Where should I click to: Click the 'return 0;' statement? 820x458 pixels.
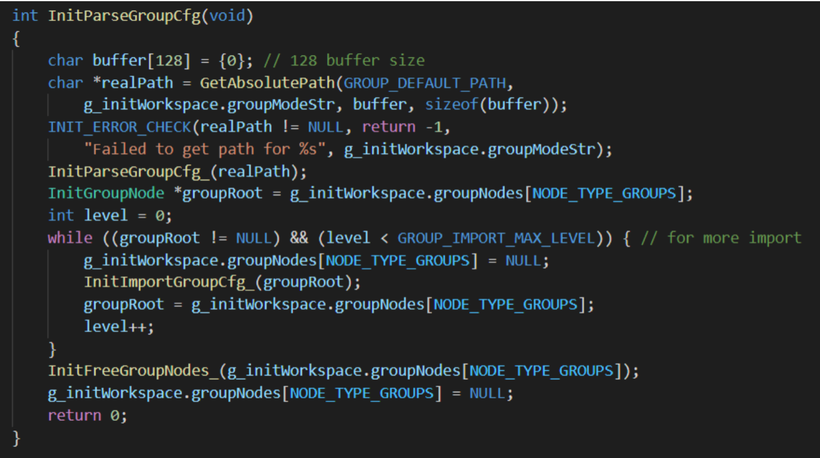tap(87, 416)
